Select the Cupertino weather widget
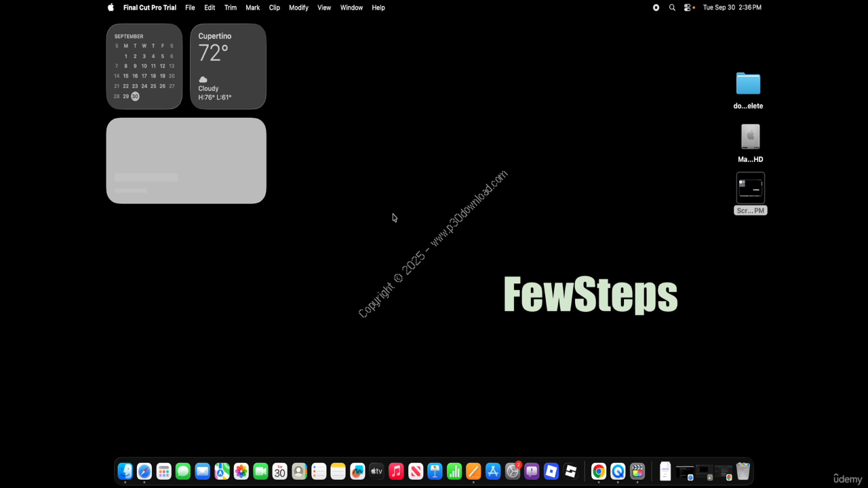Viewport: 868px width, 488px height. click(x=228, y=66)
